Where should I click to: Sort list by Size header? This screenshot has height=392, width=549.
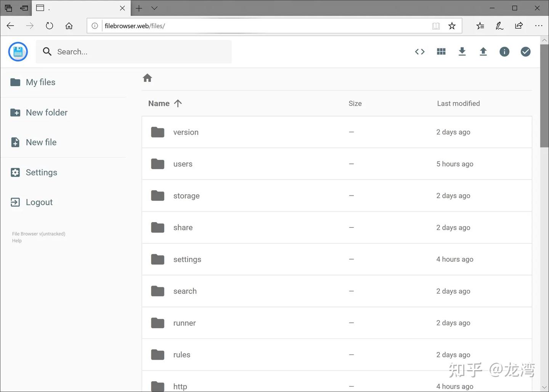point(355,103)
